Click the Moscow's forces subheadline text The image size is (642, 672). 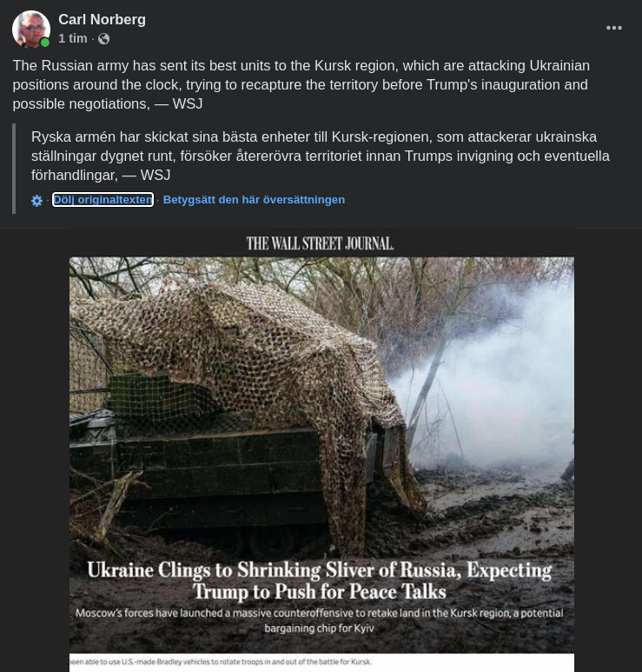320,621
